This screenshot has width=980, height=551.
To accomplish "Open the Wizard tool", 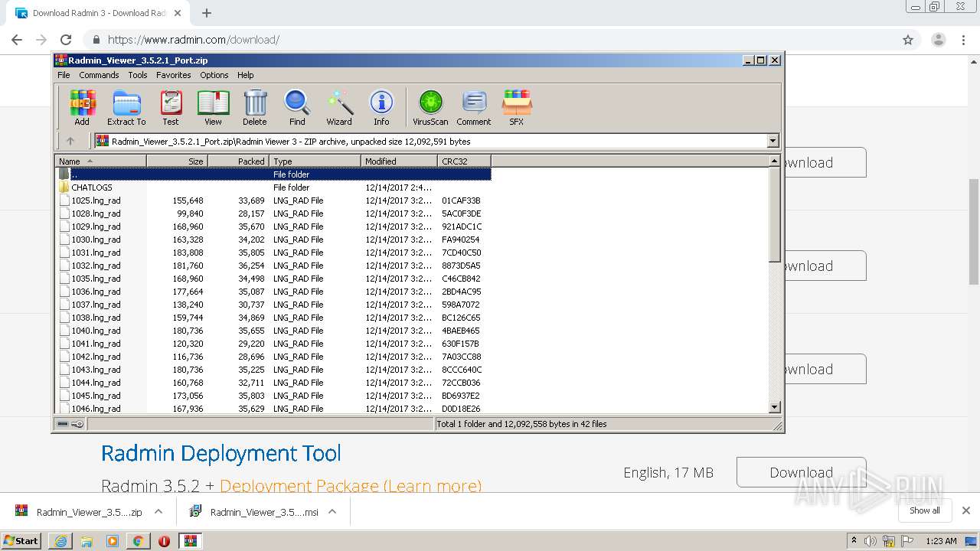I will point(339,108).
